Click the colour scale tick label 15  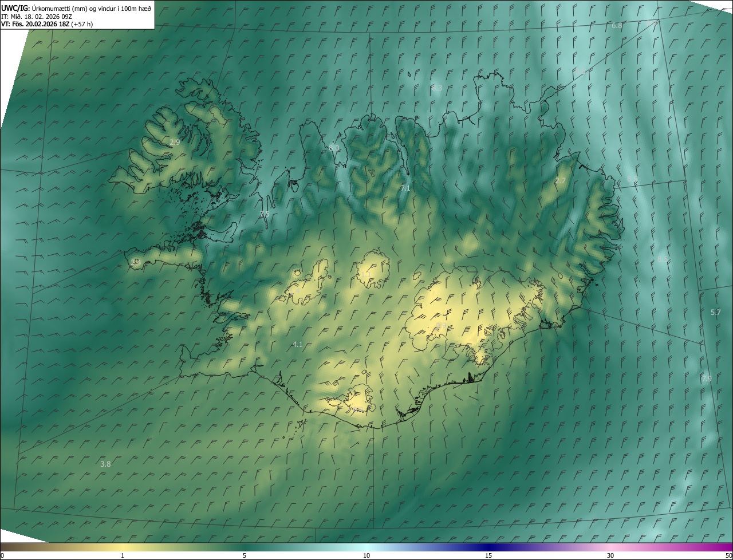[488, 555]
